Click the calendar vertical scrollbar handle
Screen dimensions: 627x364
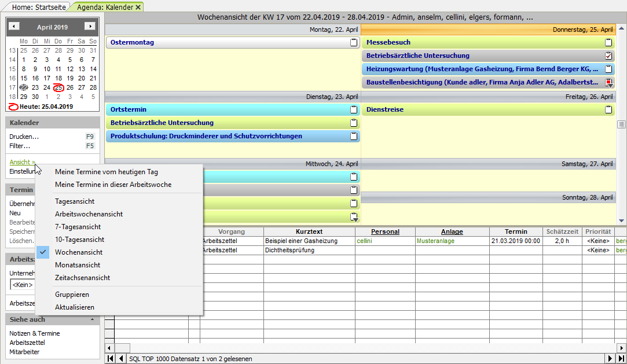pos(621,124)
